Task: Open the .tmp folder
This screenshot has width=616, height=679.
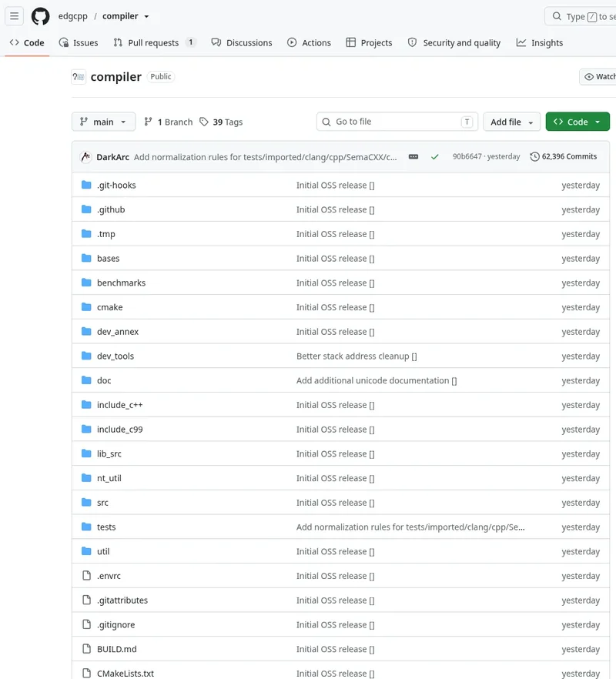Action: pyautogui.click(x=106, y=234)
